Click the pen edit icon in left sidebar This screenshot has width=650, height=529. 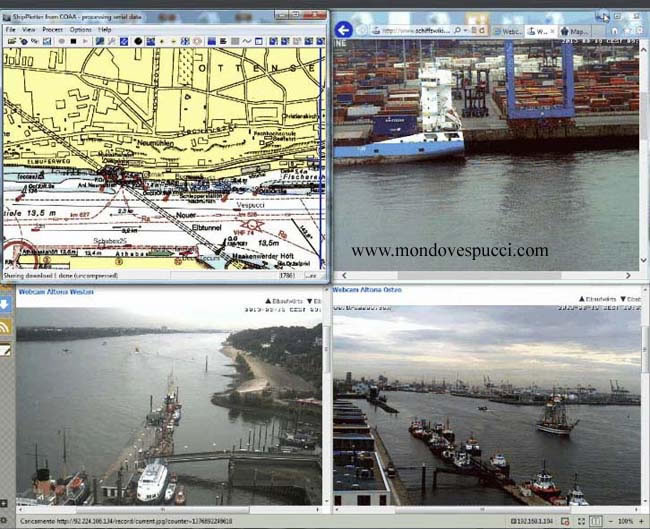[6, 351]
